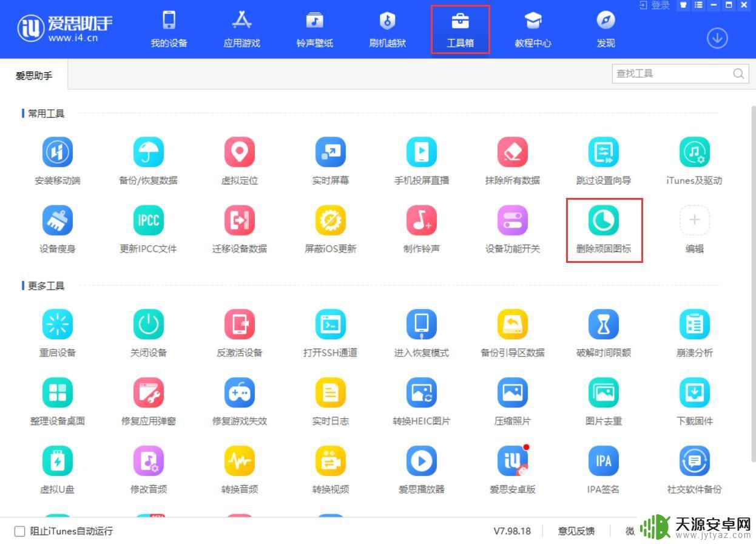Viewport: 756px width, 544px height.
Task: Open 备份引导区数据 tool
Action: click(x=513, y=324)
